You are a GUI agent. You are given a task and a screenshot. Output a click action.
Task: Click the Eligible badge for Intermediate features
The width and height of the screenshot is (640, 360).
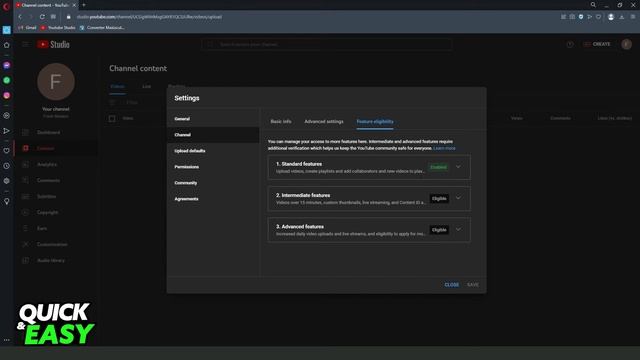point(439,198)
